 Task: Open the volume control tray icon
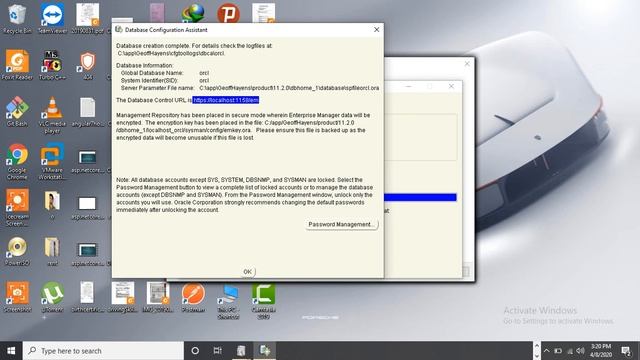tap(580, 351)
